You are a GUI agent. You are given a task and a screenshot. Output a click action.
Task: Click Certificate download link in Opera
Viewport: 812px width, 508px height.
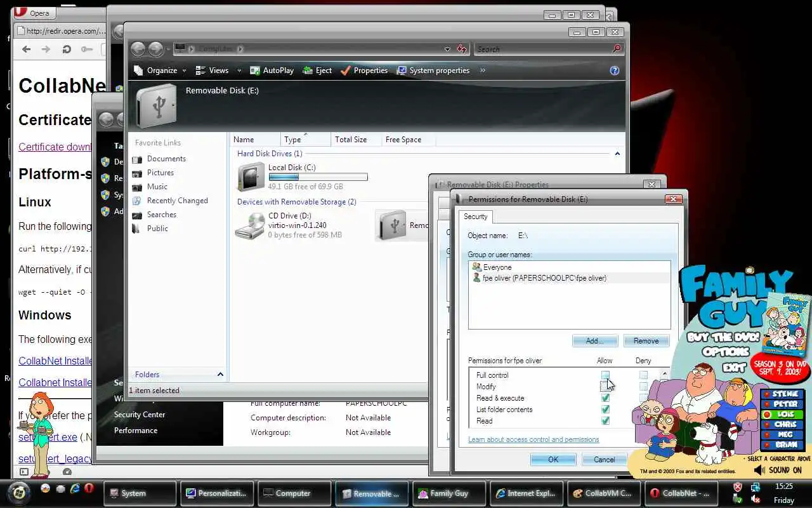click(55, 147)
